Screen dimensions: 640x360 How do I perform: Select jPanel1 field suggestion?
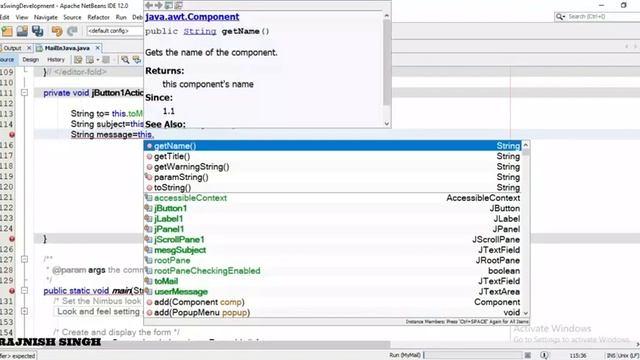tap(333, 229)
